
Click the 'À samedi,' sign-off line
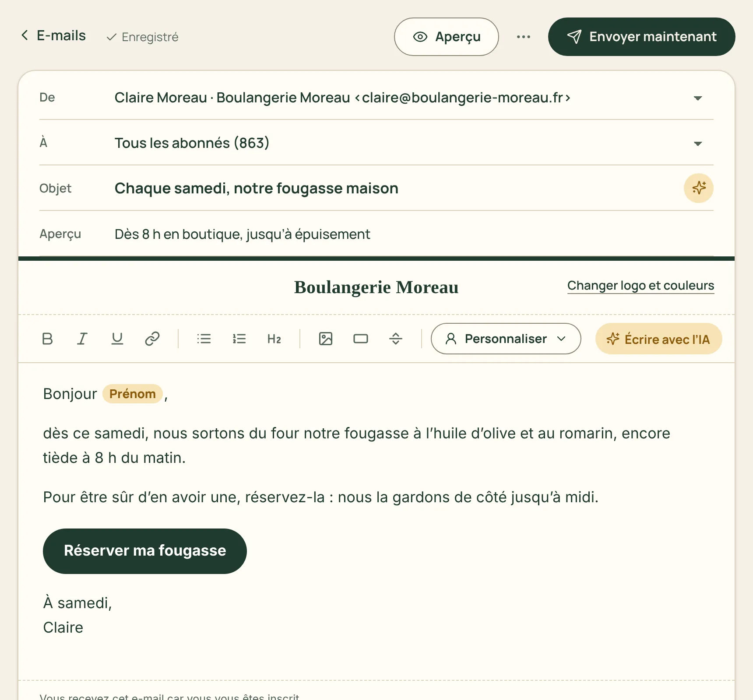click(77, 603)
